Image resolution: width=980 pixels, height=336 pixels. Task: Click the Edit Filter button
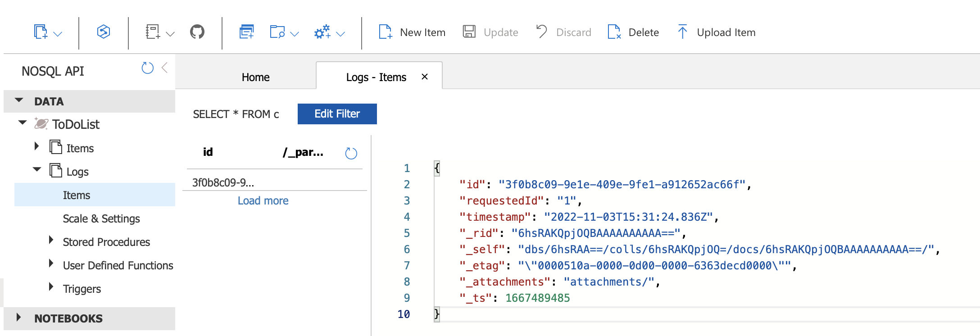coord(337,114)
